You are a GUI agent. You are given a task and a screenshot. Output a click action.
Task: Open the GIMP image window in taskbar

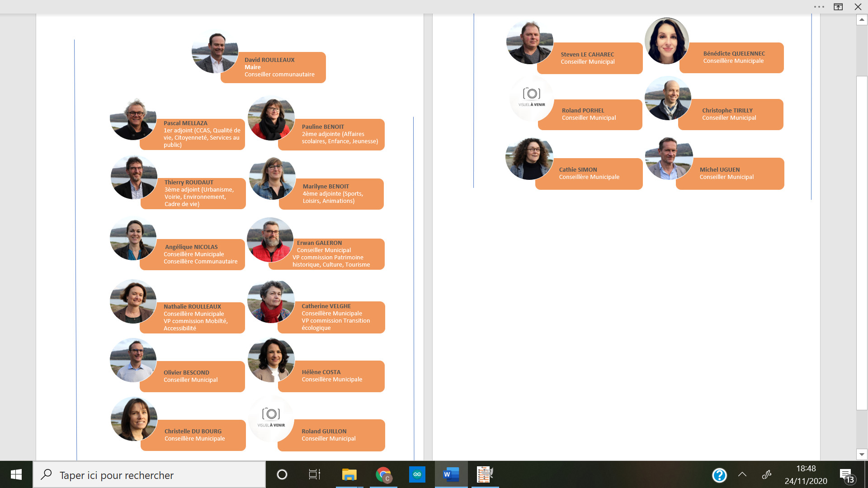coord(485,474)
